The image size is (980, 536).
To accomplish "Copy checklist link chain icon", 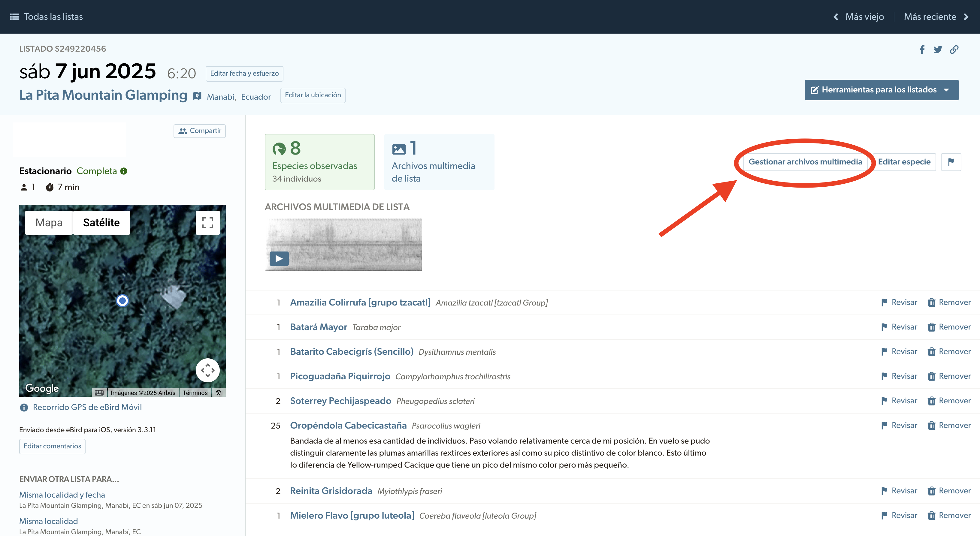I will coord(954,50).
